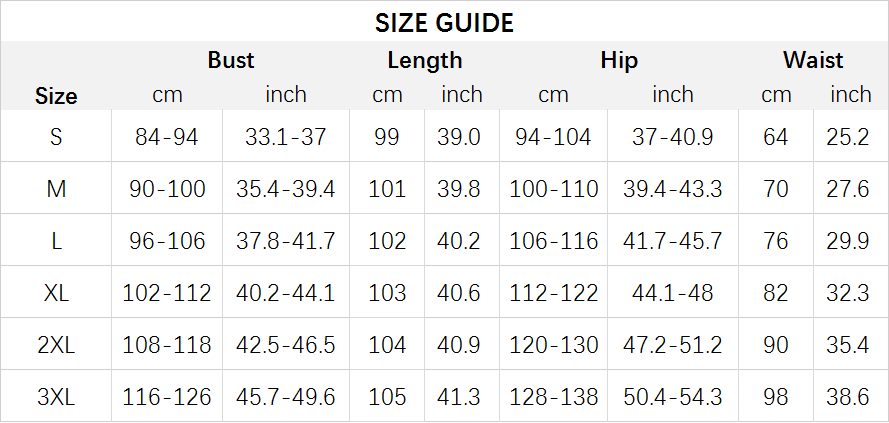This screenshot has height=423, width=889.
Task: Select the S size row label
Action: [56, 137]
